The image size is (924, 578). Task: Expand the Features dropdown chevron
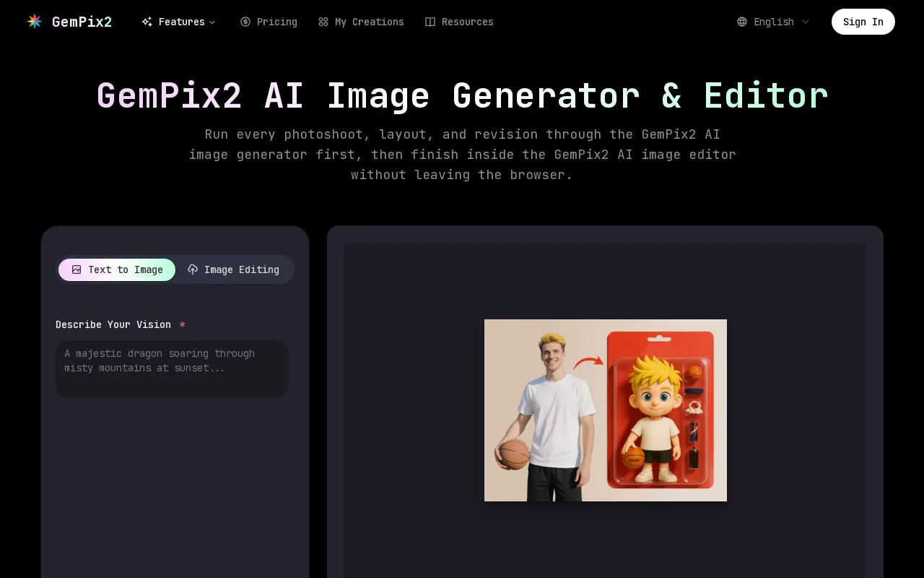click(212, 22)
